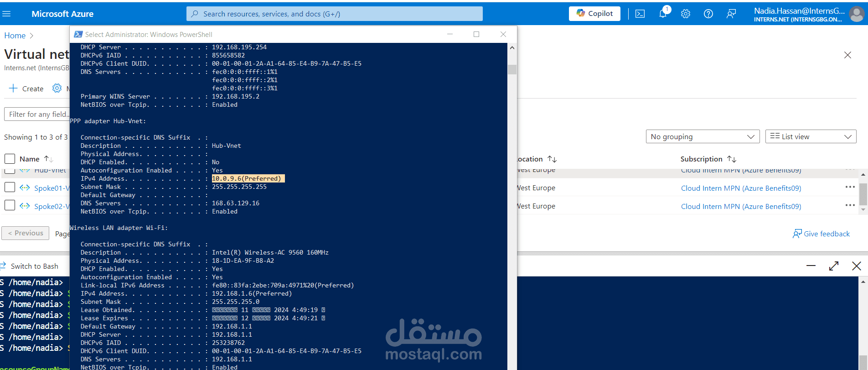Click the Previous page button
This screenshot has width=868, height=370.
point(26,233)
